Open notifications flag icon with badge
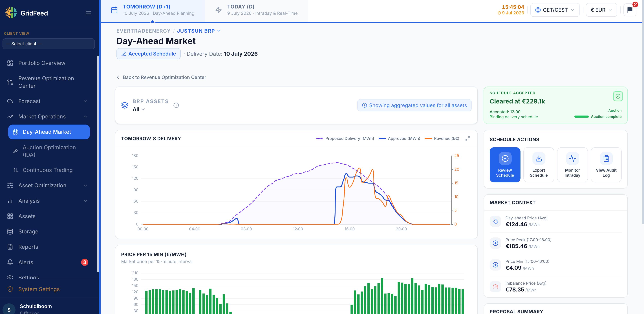 coord(630,10)
